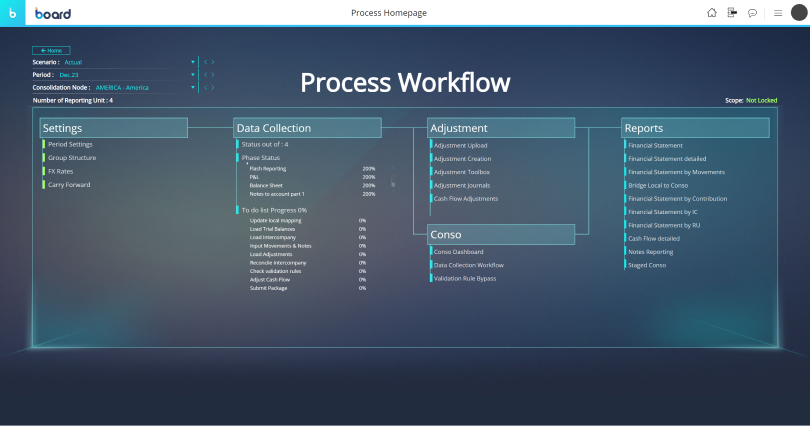Open Adjustment Creation

[462, 159]
